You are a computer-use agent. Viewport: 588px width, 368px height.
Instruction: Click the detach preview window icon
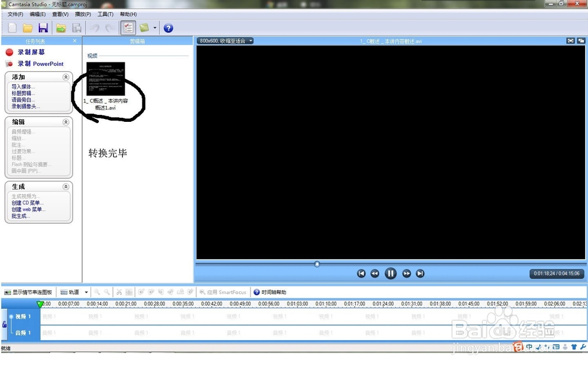[x=581, y=41]
